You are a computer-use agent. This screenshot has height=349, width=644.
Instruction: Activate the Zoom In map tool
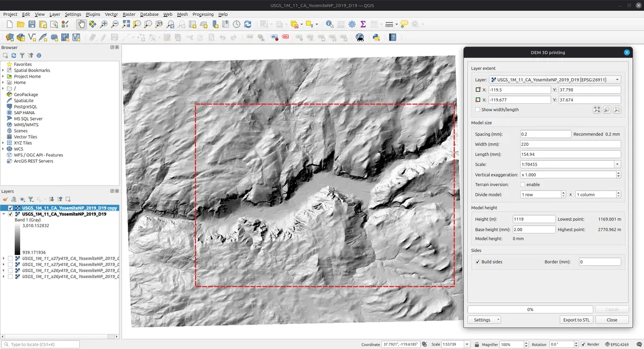(104, 24)
